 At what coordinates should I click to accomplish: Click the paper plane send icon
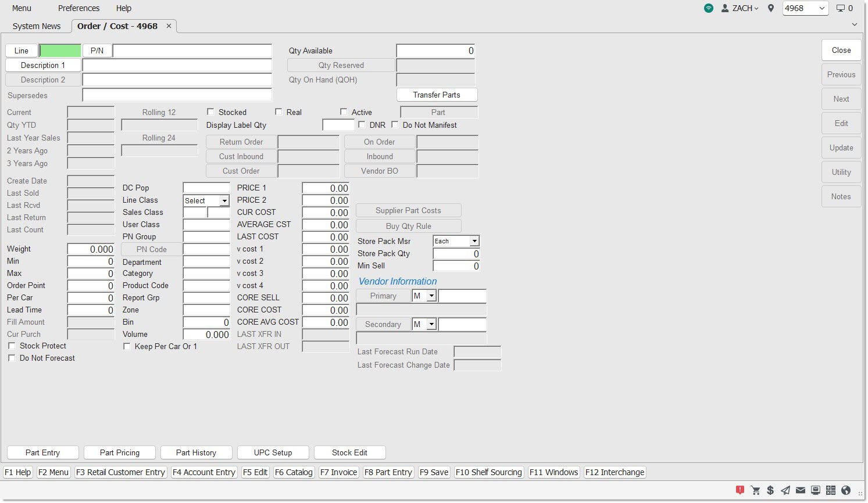click(x=785, y=490)
